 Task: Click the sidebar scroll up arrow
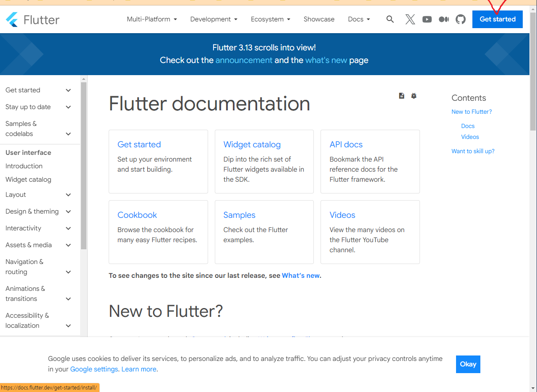coord(83,79)
